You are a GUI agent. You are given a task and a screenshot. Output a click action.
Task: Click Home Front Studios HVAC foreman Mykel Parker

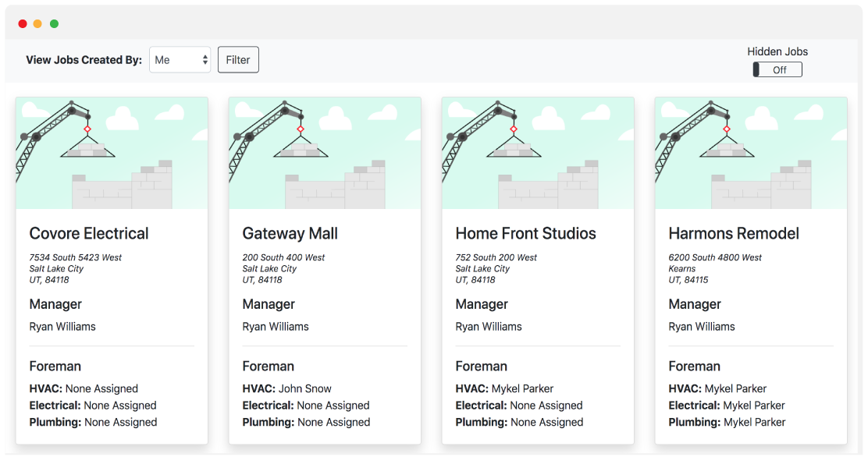pos(522,388)
